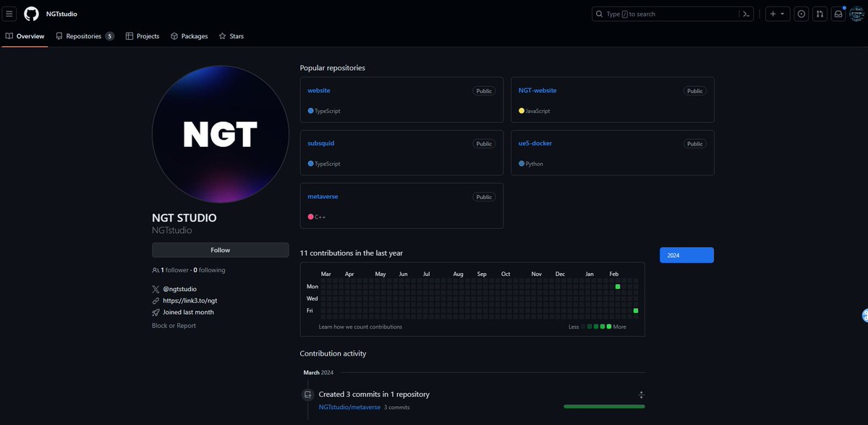Viewport: 868px width, 425px height.
Task: Open the pull requests icon in header
Action: tap(820, 14)
